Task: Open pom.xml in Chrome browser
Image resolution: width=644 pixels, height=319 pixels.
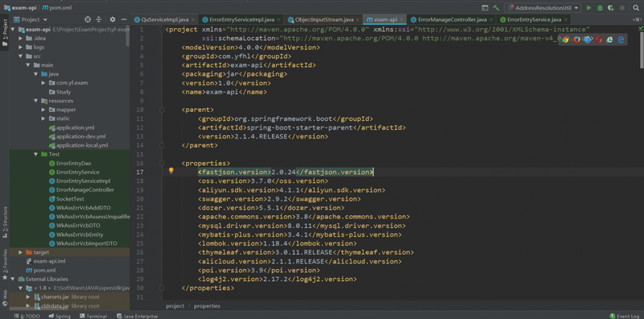Action: click(x=566, y=39)
